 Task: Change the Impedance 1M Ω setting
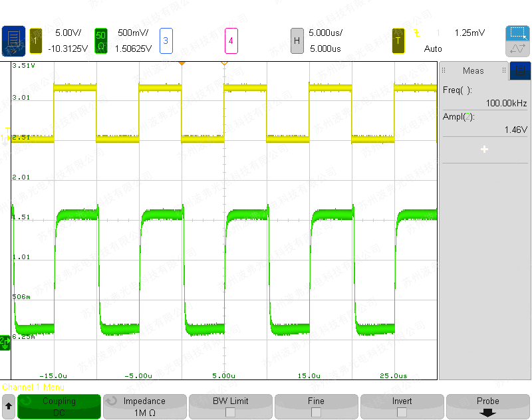[144, 407]
